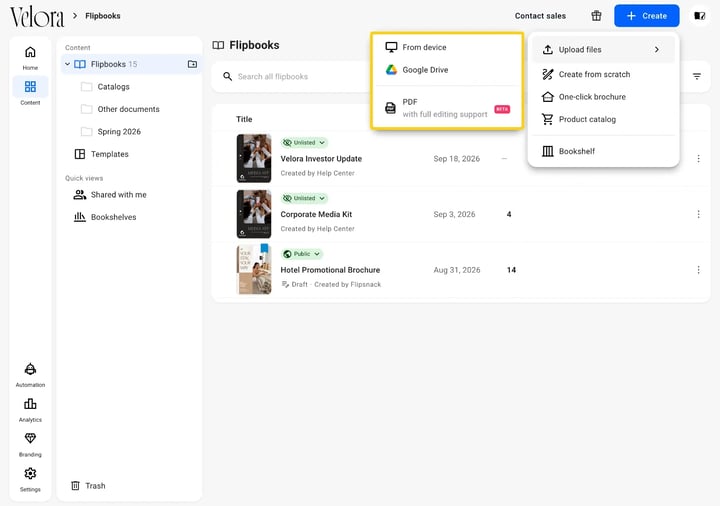The height and width of the screenshot is (506, 720).
Task: Click Flipbooks in the breadcrumb
Action: (103, 16)
